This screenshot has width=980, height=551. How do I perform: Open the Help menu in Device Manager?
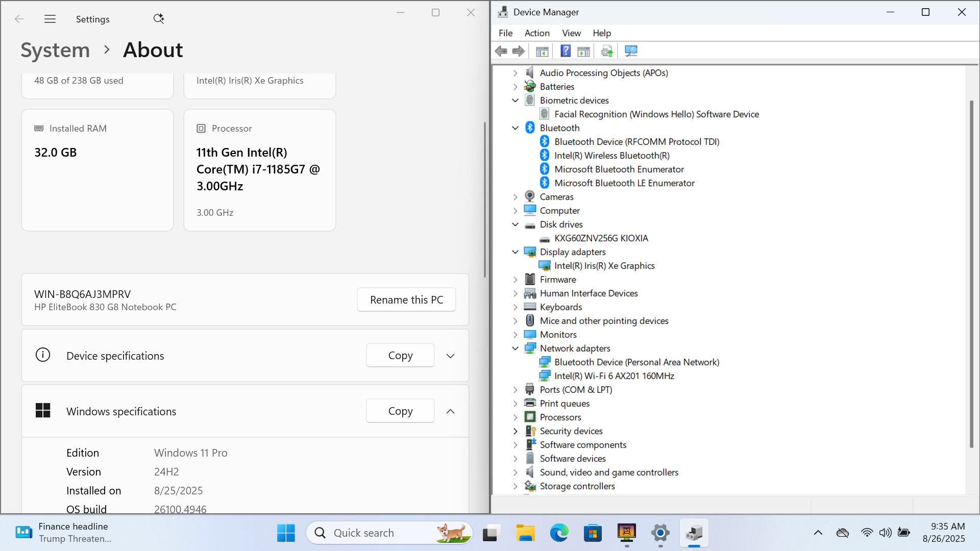[602, 33]
